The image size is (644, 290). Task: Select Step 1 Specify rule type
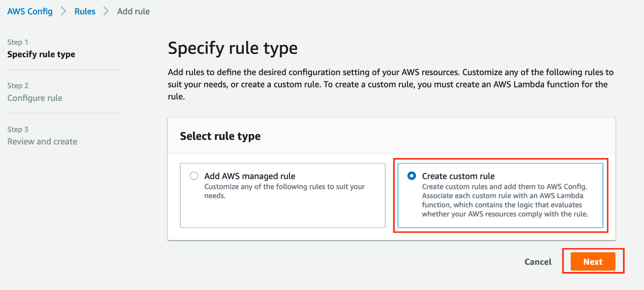(41, 49)
